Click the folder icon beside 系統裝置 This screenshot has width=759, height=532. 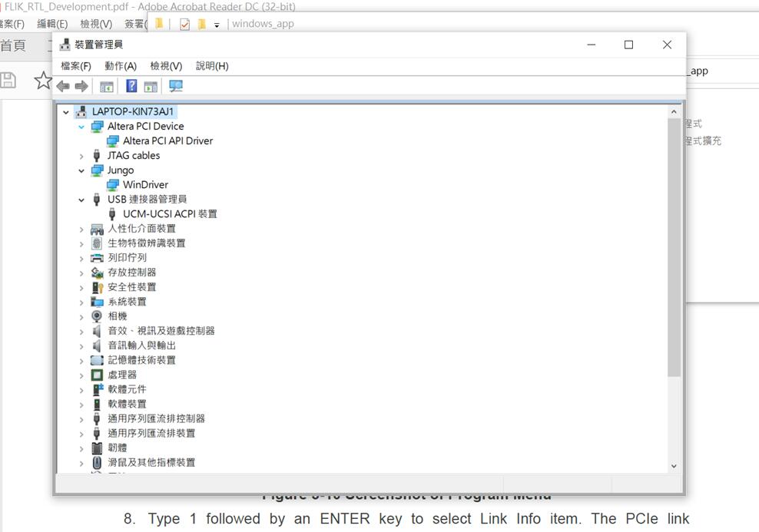coord(97,302)
